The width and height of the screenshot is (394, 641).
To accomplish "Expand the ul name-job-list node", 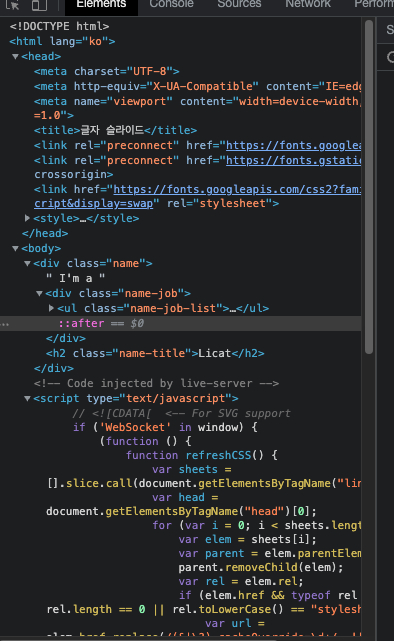I will click(51, 308).
